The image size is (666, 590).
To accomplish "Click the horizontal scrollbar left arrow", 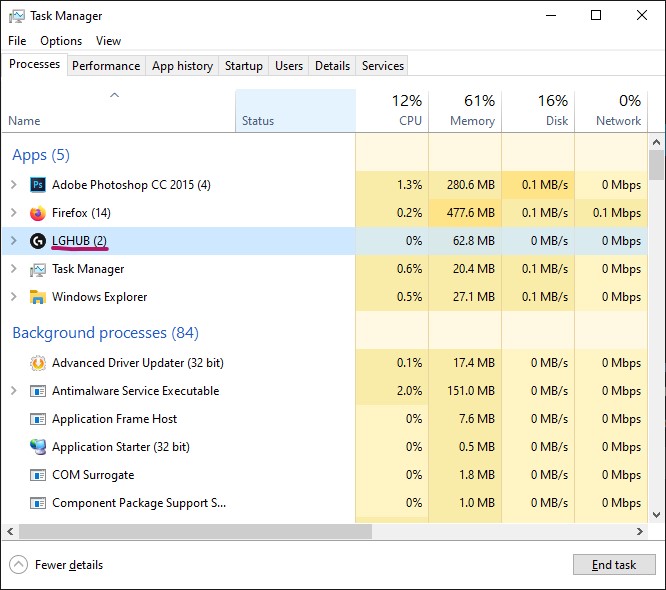I will (x=10, y=531).
